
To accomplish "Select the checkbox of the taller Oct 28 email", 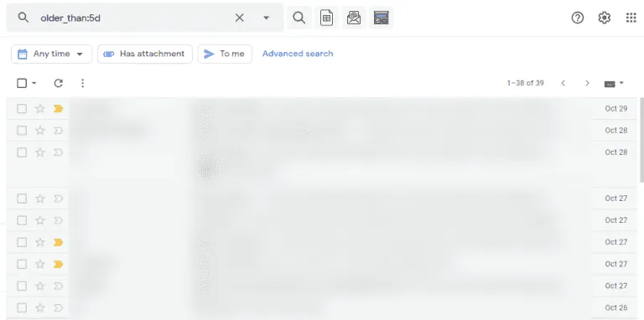I will (x=22, y=152).
